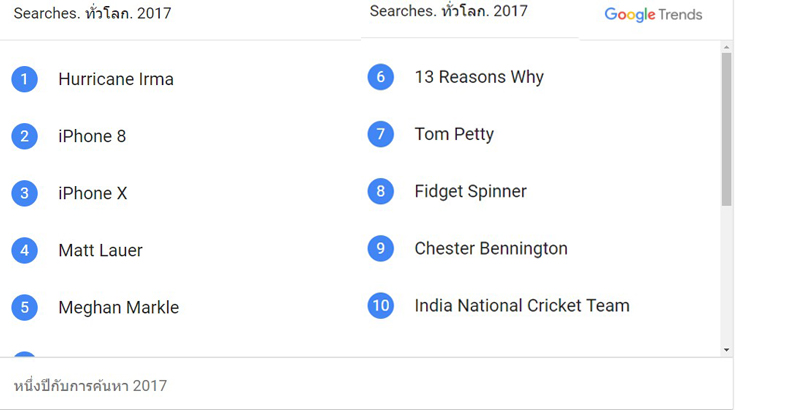Click the Fidget Spinner entry
Screen dimensions: 800x410
tap(470, 191)
